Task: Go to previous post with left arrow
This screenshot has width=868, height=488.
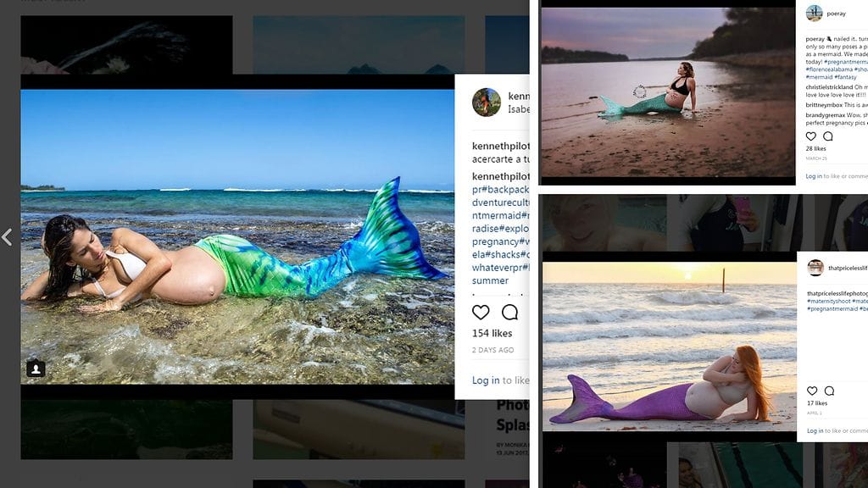Action: coord(7,237)
